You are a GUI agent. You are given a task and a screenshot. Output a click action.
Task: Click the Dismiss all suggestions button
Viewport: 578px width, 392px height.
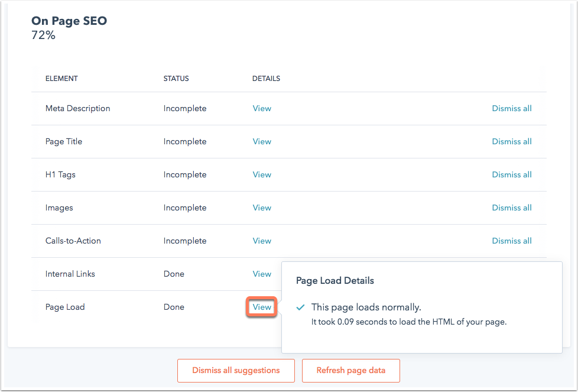click(x=236, y=371)
